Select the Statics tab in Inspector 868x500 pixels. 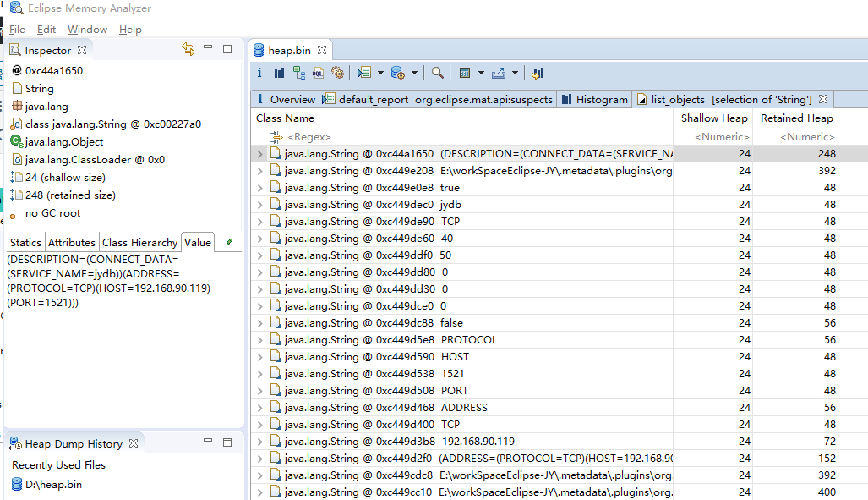[x=25, y=242]
